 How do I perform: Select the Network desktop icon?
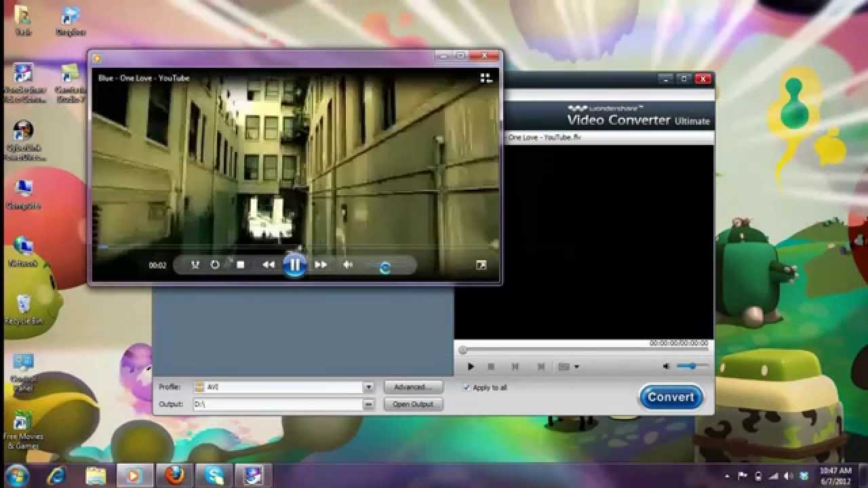[x=24, y=251]
